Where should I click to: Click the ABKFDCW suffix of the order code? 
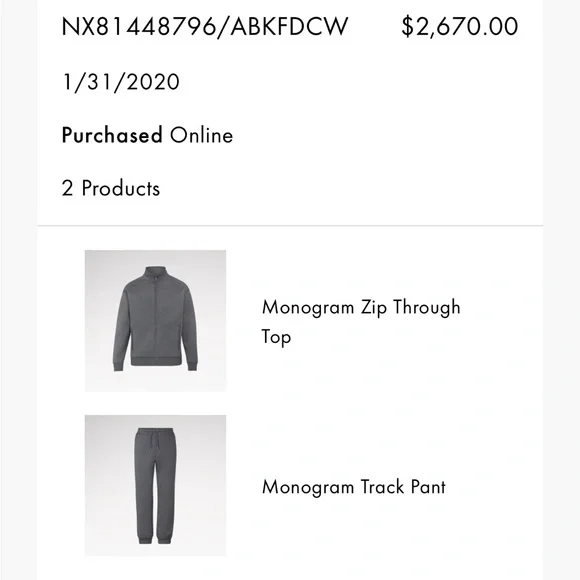[289, 27]
